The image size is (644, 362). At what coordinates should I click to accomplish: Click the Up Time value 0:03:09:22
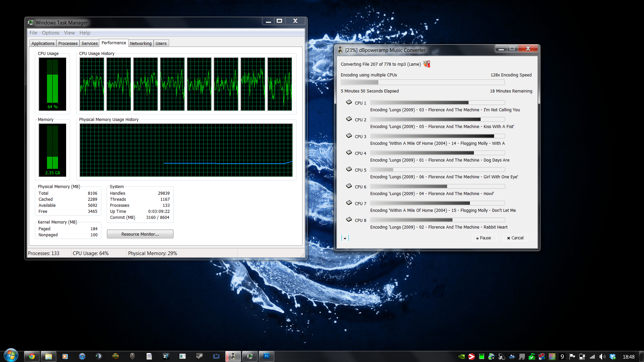(x=159, y=212)
